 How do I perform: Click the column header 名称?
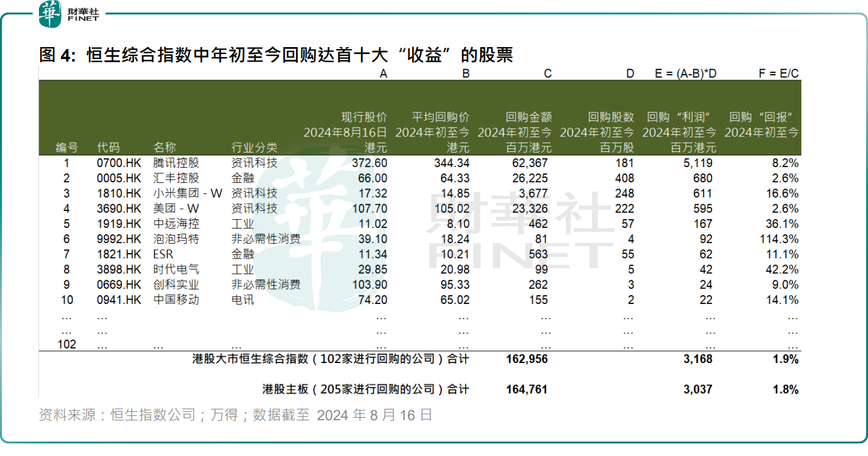pos(165,148)
